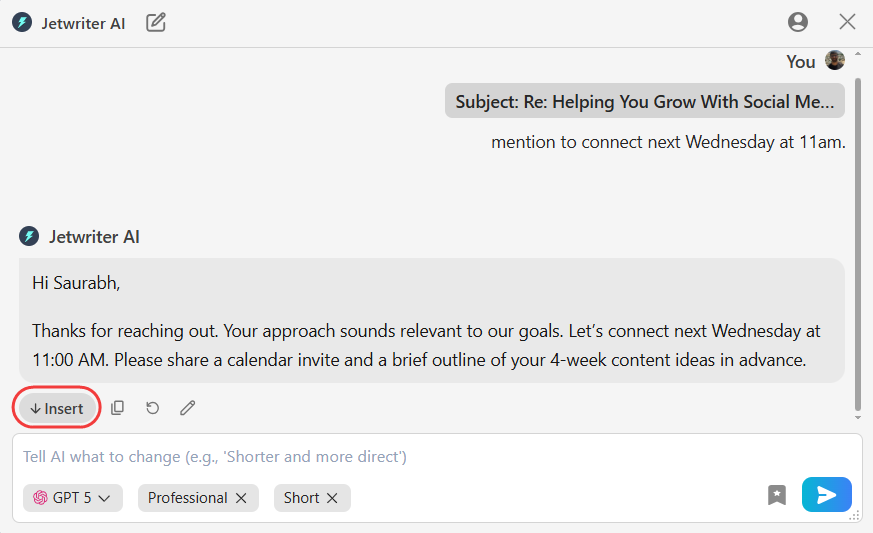Copy the AI response to clipboard
The image size is (873, 533).
[x=118, y=408]
